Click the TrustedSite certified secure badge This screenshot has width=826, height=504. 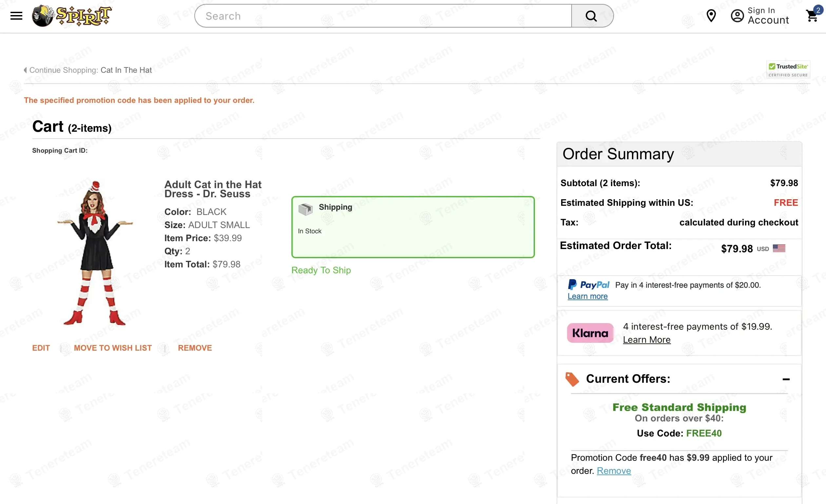[x=788, y=69]
